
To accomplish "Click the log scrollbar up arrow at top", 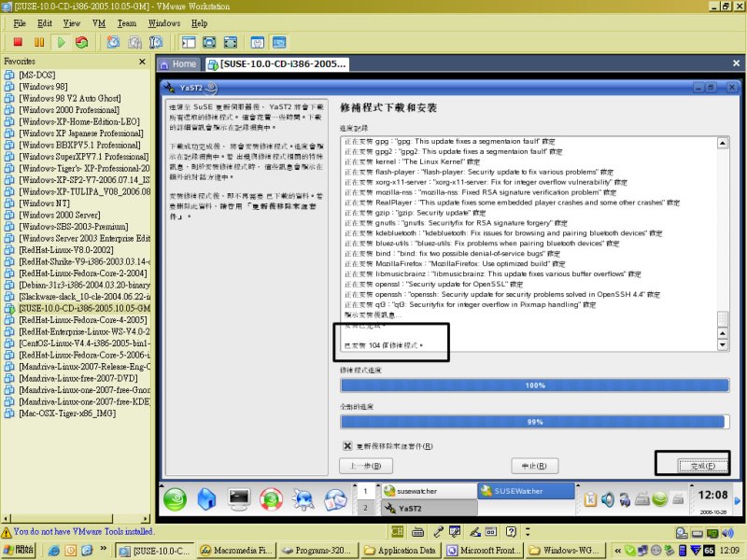I will coord(723,143).
